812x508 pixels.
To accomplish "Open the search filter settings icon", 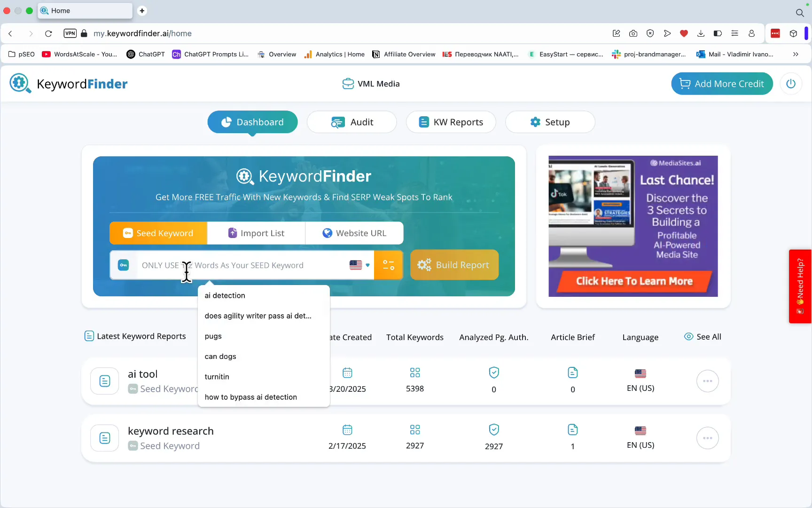I will tap(389, 265).
